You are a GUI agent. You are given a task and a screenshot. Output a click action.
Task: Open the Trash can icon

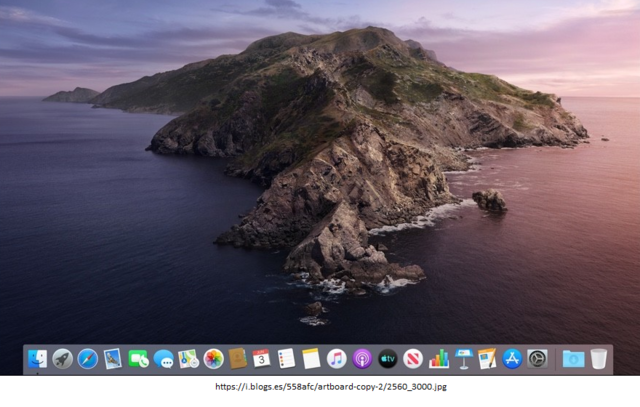599,359
